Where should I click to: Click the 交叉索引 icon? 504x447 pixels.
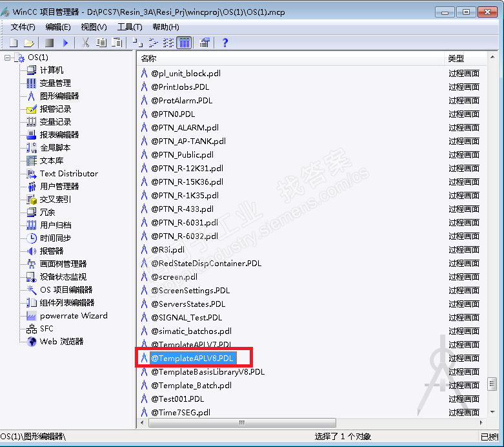click(32, 200)
